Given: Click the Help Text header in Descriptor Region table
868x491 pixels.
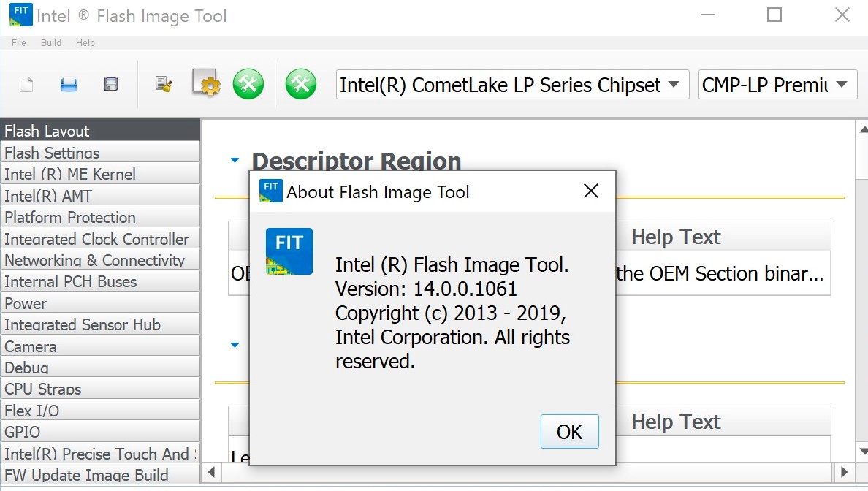Looking at the screenshot, I should point(676,237).
